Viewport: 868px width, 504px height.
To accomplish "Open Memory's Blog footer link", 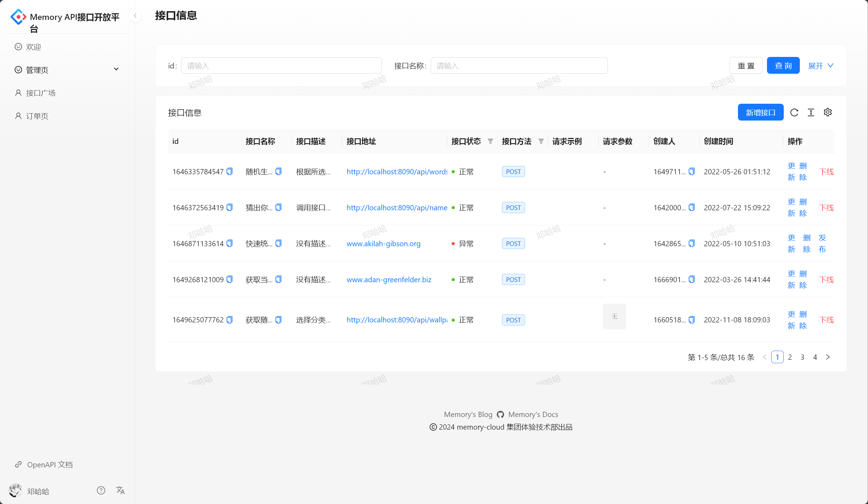I will point(468,415).
